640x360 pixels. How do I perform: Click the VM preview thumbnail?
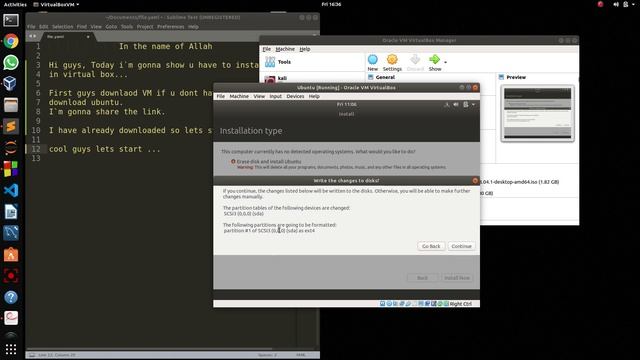point(537,113)
